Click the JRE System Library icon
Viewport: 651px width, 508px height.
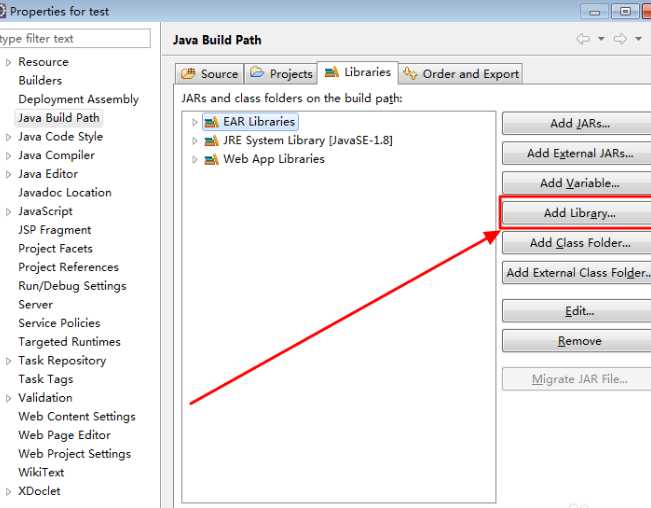click(x=211, y=141)
